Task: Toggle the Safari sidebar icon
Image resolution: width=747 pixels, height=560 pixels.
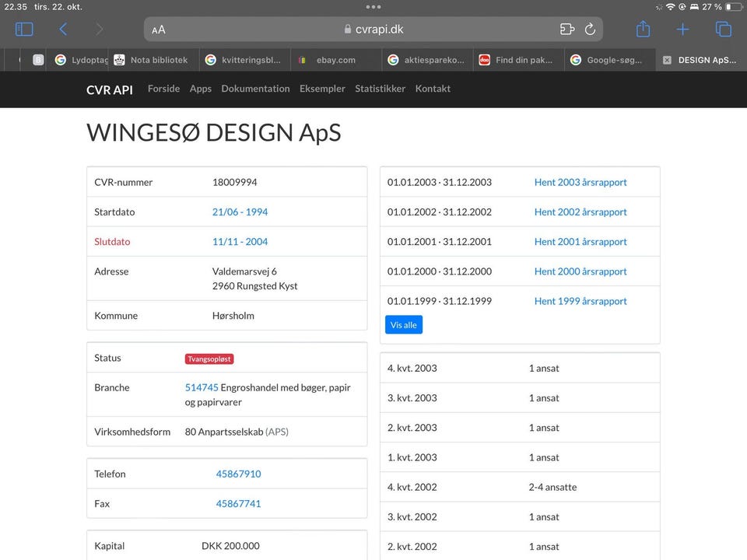Action: click(24, 30)
